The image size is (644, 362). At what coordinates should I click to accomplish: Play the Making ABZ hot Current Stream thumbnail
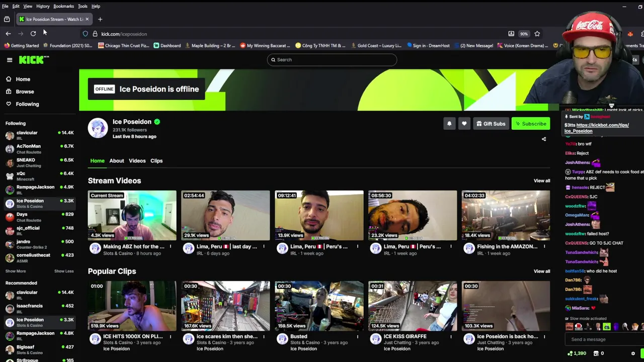pyautogui.click(x=132, y=215)
